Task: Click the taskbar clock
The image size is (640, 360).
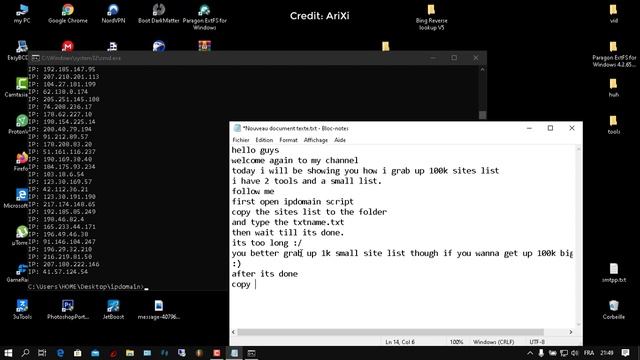Action: 607,353
